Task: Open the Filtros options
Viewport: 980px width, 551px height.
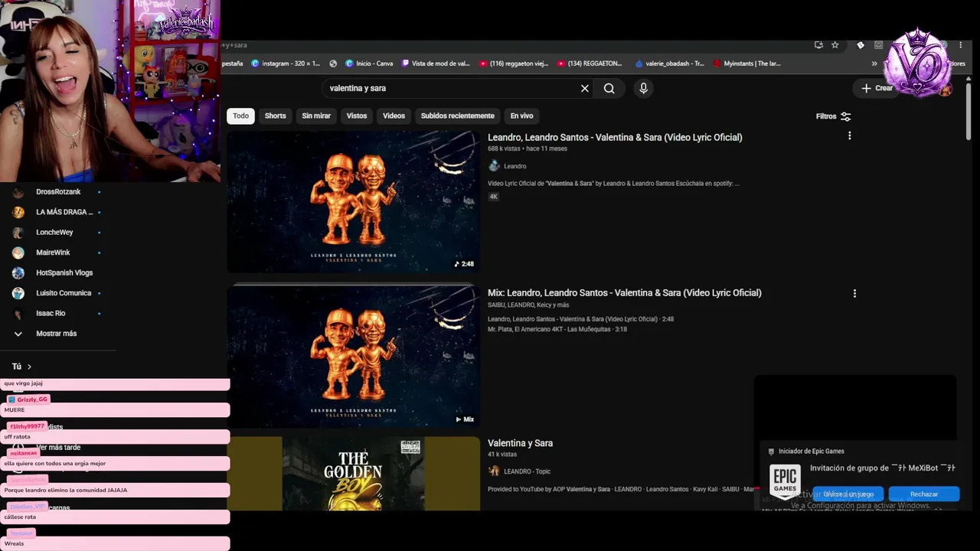Action: coord(833,116)
